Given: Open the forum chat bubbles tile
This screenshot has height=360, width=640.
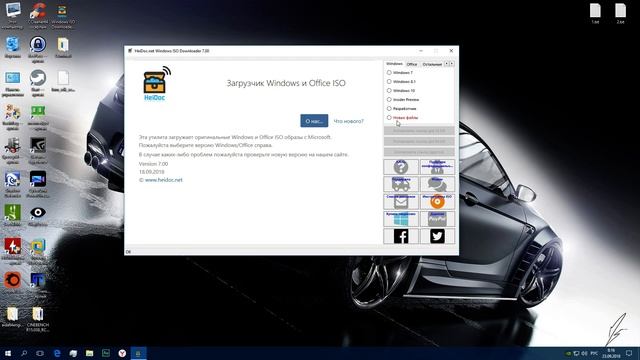Looking at the screenshot, I should click(x=437, y=184).
